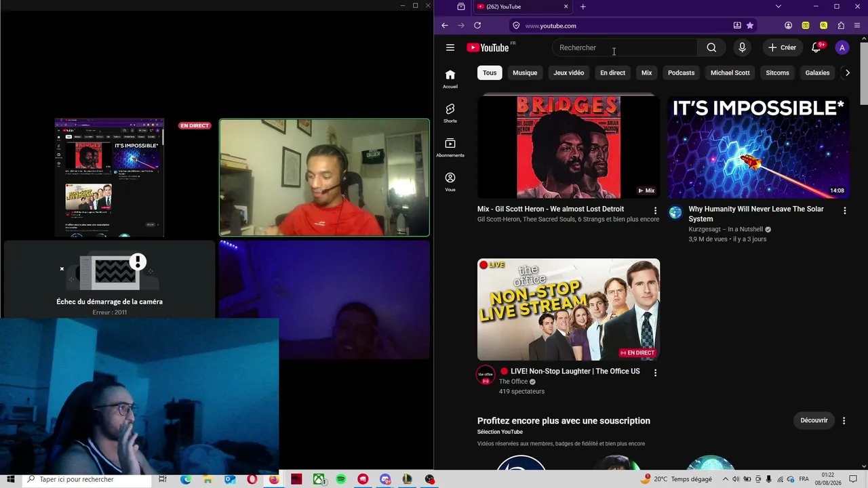Click The Office channel avatar
This screenshot has width=868, height=488.
point(486,375)
